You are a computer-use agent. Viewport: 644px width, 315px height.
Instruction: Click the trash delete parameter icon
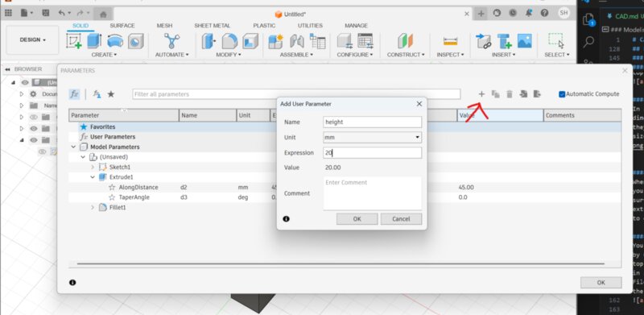510,94
